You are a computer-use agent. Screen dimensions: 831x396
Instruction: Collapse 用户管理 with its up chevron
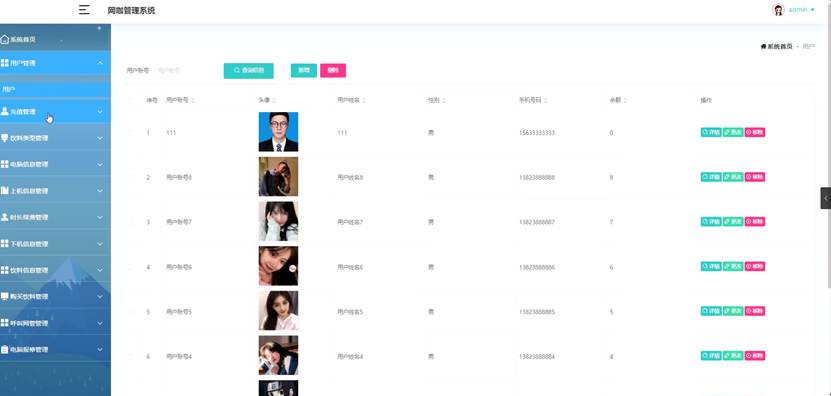point(100,63)
